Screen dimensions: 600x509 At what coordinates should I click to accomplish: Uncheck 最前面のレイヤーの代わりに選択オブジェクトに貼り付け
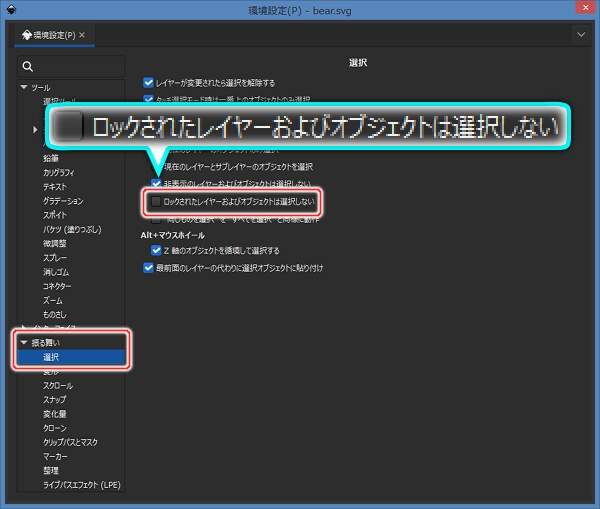pos(148,268)
